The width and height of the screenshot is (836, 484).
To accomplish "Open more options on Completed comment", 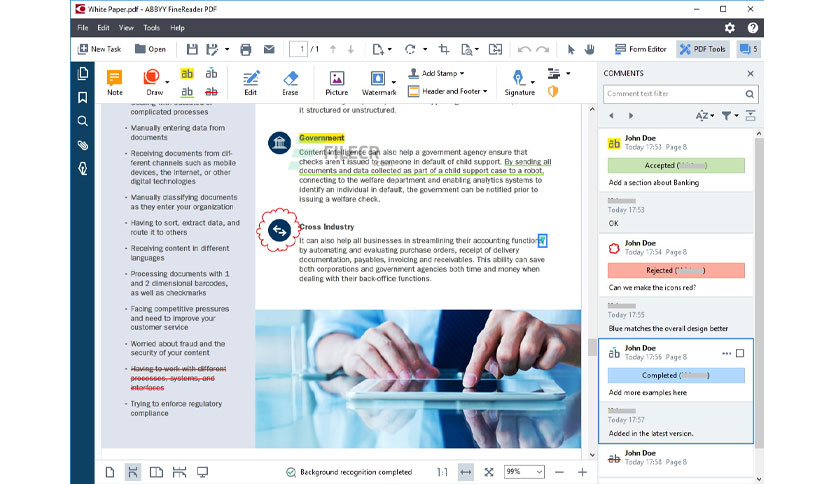I will (x=726, y=353).
